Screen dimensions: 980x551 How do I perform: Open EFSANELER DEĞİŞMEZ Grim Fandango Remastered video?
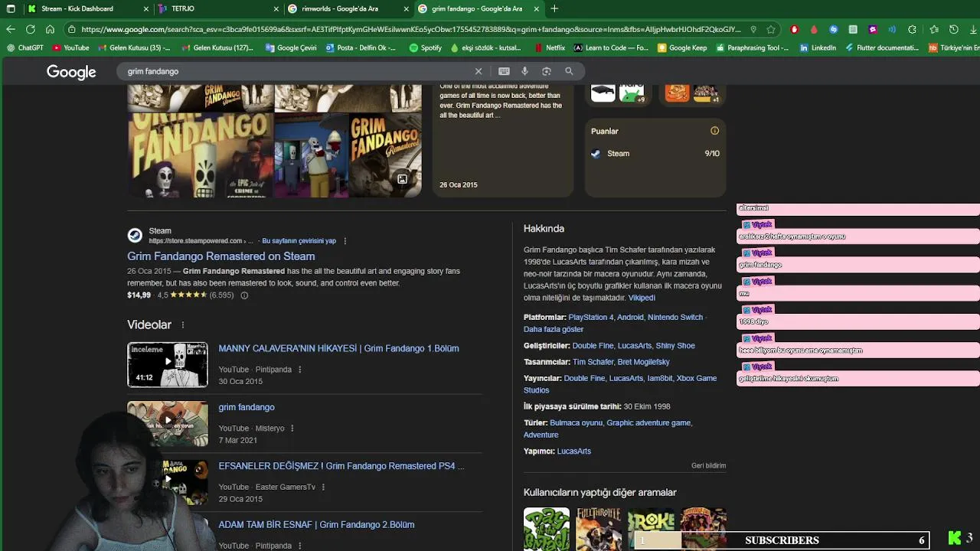tap(341, 466)
